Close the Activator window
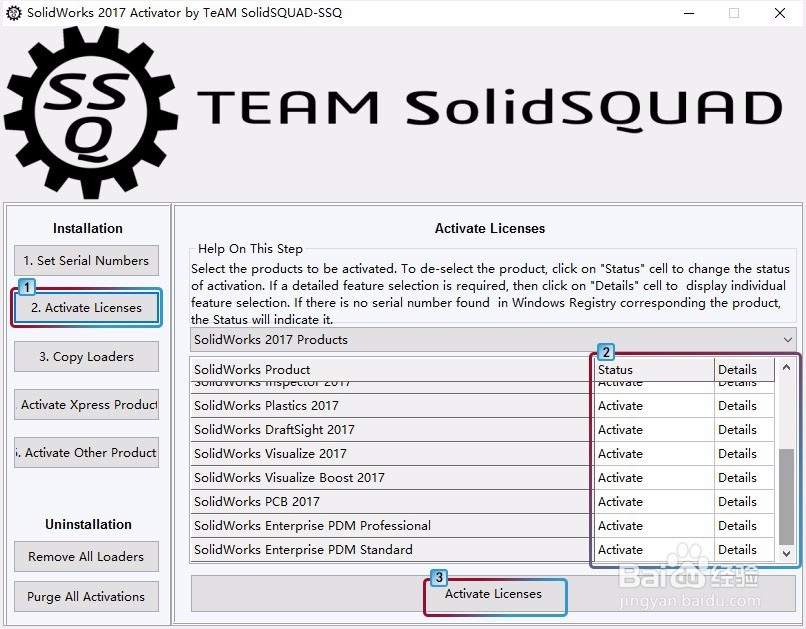Screen dimensions: 806x629 [780, 13]
